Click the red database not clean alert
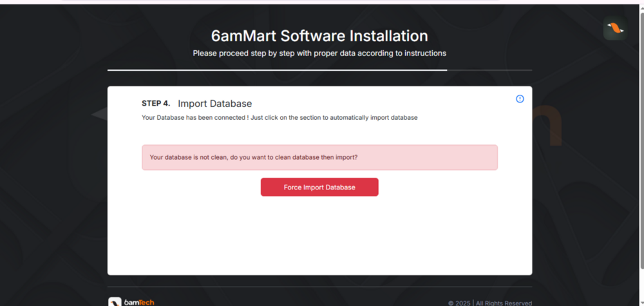644x306 pixels. tap(319, 157)
